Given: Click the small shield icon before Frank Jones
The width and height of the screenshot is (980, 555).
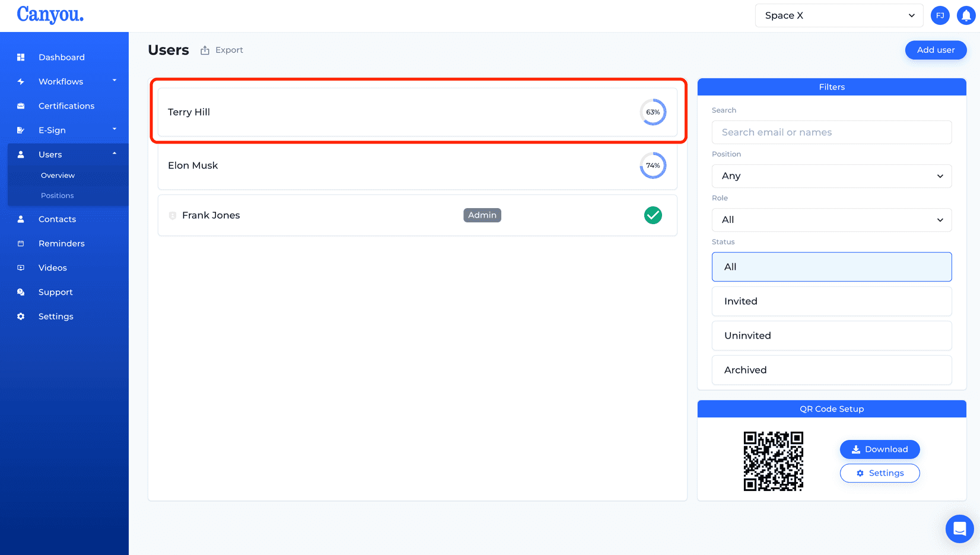Looking at the screenshot, I should click(173, 216).
